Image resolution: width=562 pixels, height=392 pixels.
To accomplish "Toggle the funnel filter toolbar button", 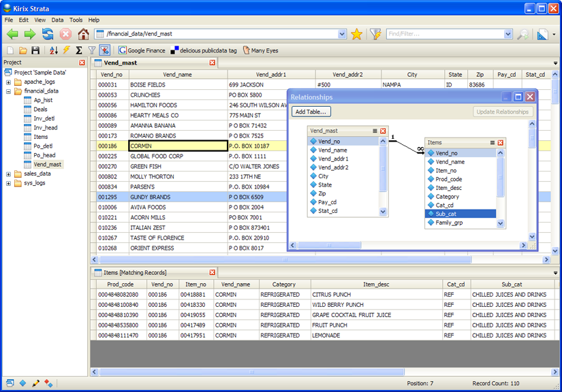I will tap(92, 50).
